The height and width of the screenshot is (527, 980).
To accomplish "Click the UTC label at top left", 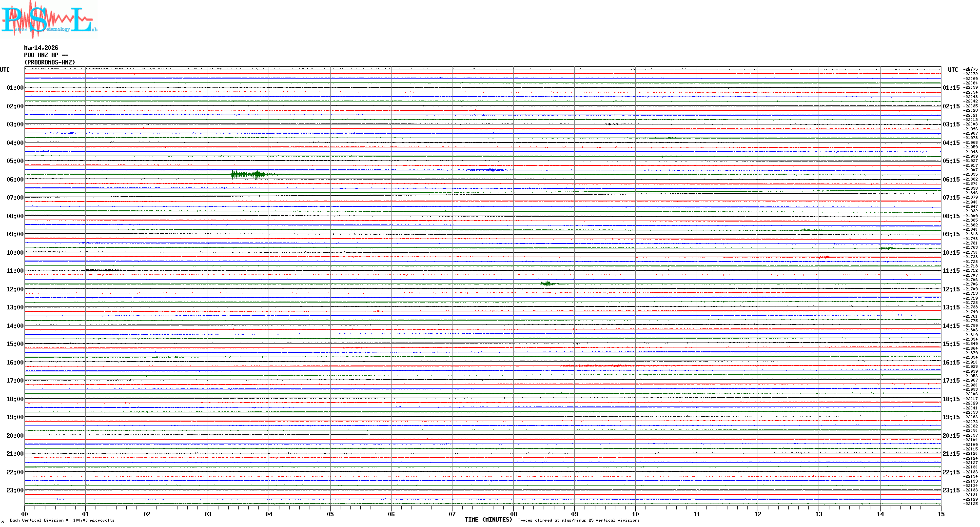I will 5,70.
